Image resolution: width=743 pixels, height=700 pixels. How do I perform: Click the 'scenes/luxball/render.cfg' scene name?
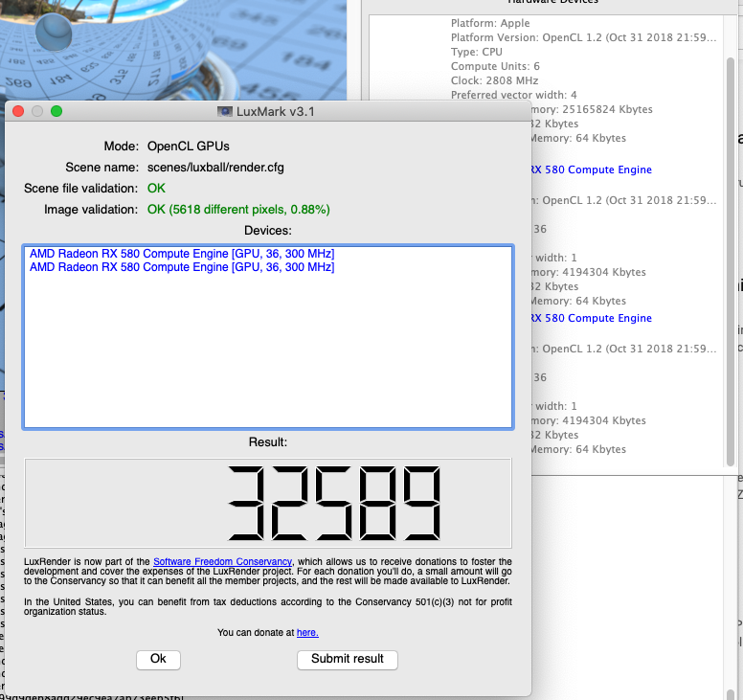pos(215,168)
